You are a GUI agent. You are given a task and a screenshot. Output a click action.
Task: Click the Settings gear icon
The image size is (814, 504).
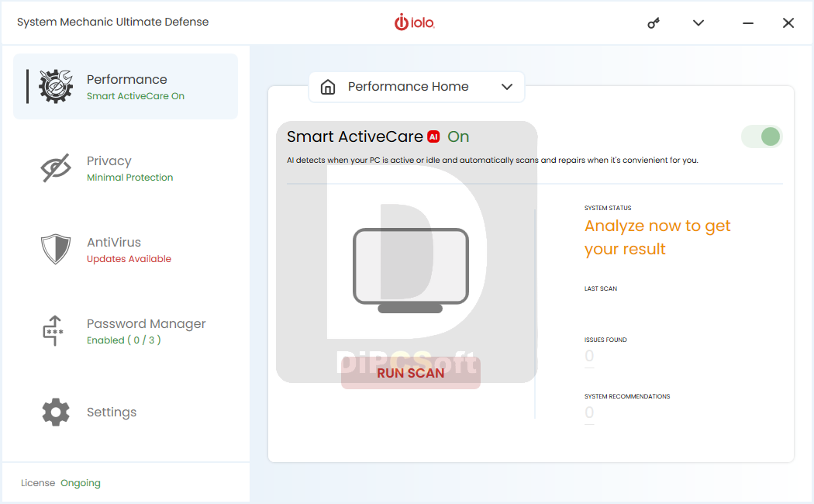point(56,413)
